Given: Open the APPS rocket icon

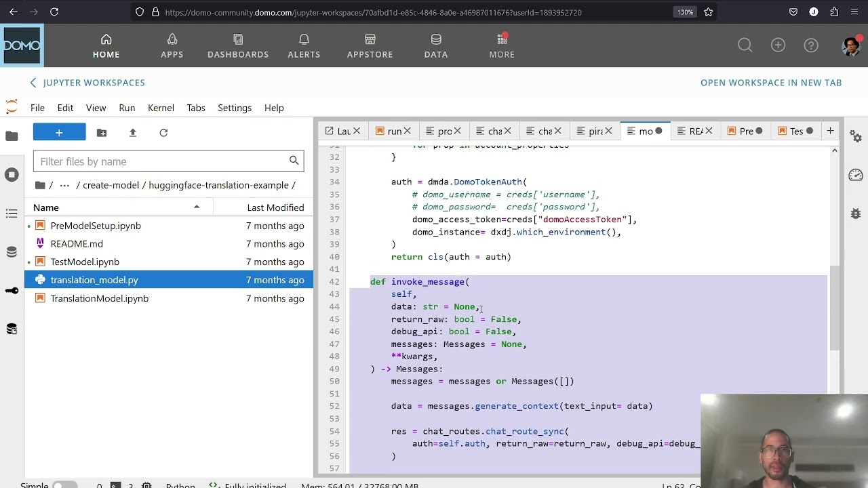Looking at the screenshot, I should (x=172, y=39).
